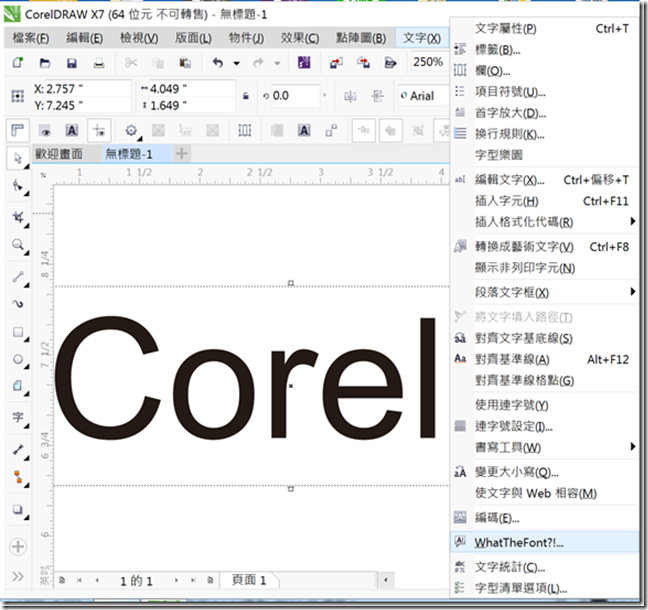Image resolution: width=648 pixels, height=610 pixels.
Task: Click the New document icon
Action: tap(18, 63)
